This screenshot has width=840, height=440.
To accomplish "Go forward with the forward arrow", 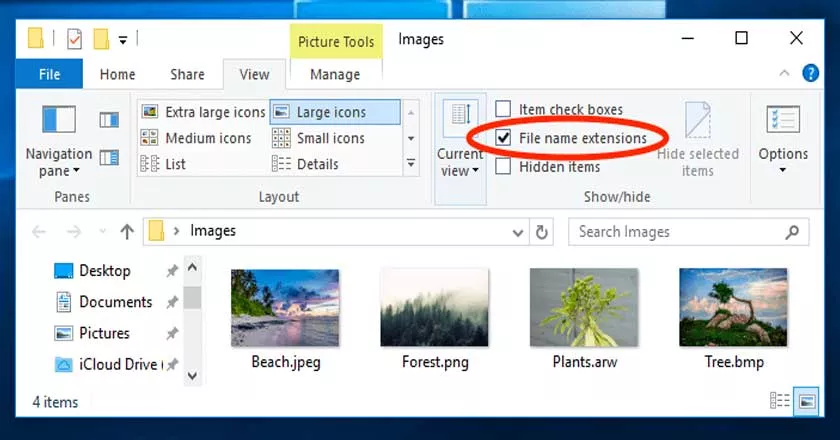I will pos(74,232).
